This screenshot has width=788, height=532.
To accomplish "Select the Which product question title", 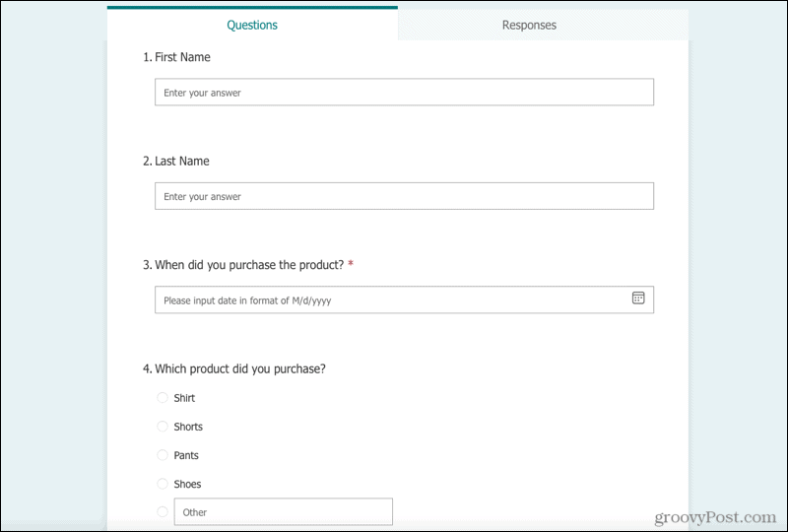I will click(234, 369).
